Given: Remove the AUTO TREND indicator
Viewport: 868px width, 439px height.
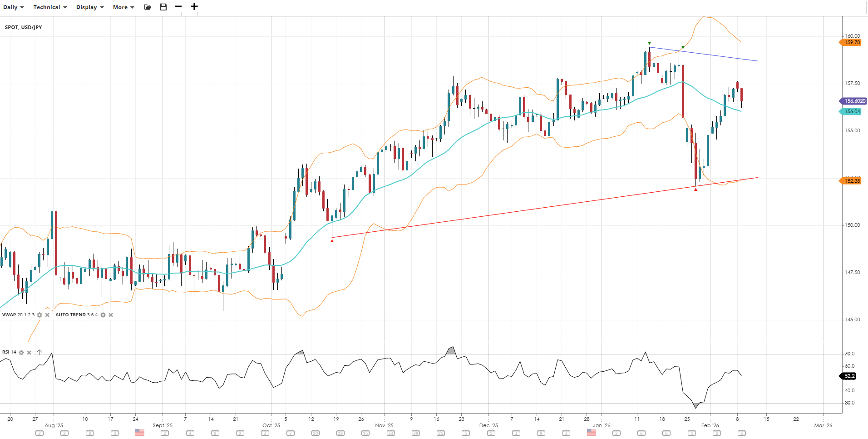Looking at the screenshot, I should click(x=111, y=315).
